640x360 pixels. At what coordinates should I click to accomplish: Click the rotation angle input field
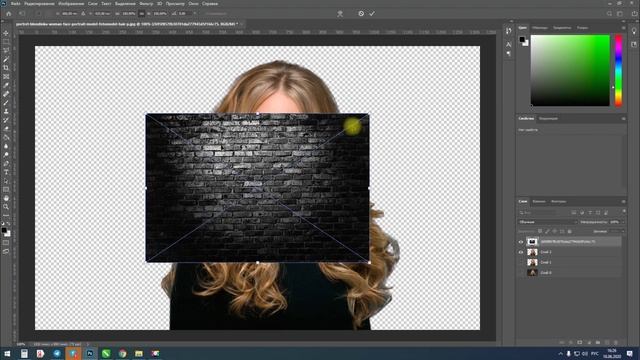184,13
